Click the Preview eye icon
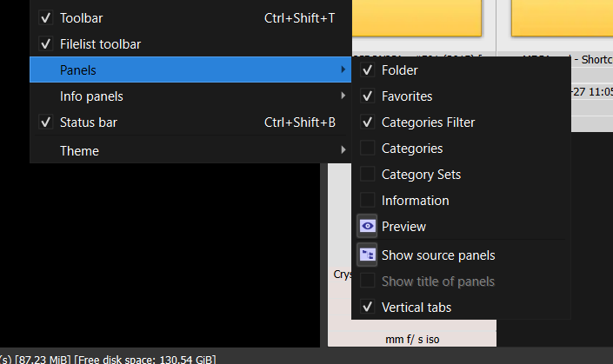This screenshot has height=364, width=613. (367, 226)
